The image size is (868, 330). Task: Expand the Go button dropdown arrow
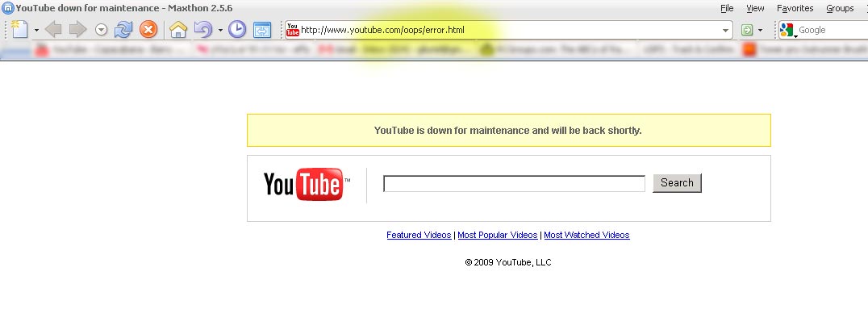pos(760,30)
